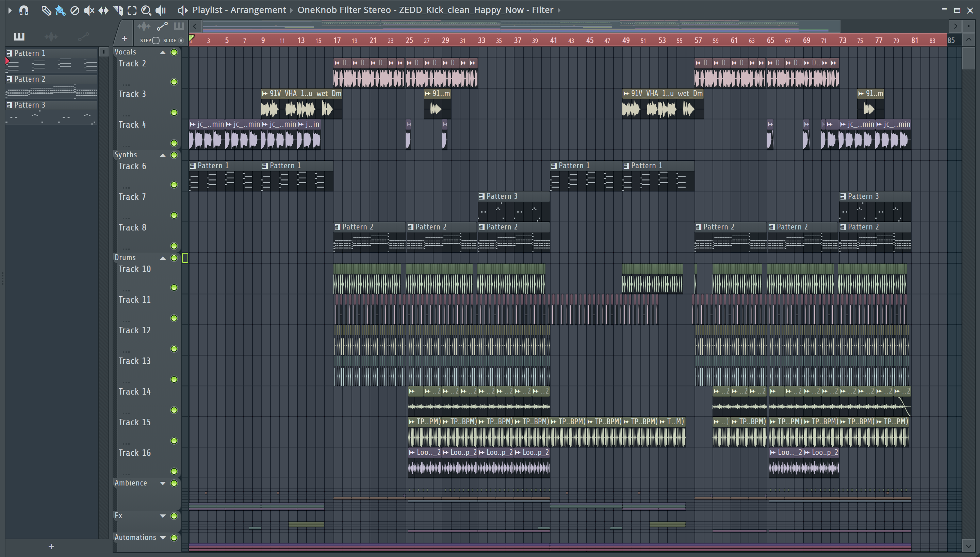
Task: Expand the Ambience track group
Action: coord(163,483)
